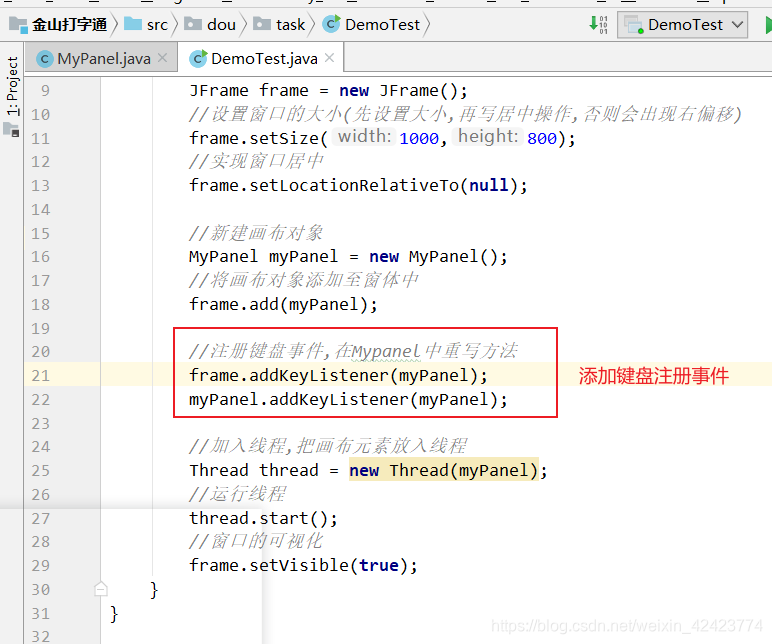772x644 pixels.
Task: Run the DemoTest configuration with green arrow
Action: click(768, 25)
